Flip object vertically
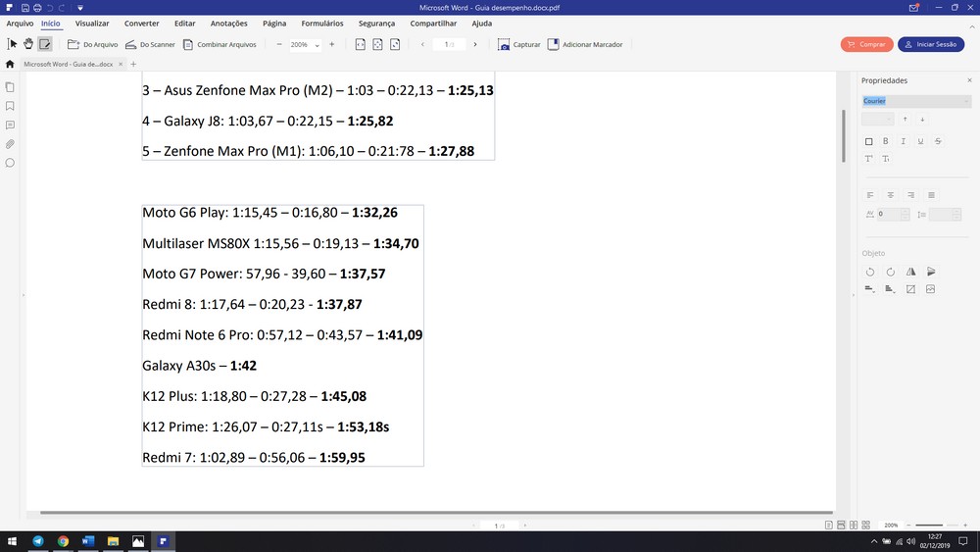Image resolution: width=980 pixels, height=552 pixels. (931, 272)
